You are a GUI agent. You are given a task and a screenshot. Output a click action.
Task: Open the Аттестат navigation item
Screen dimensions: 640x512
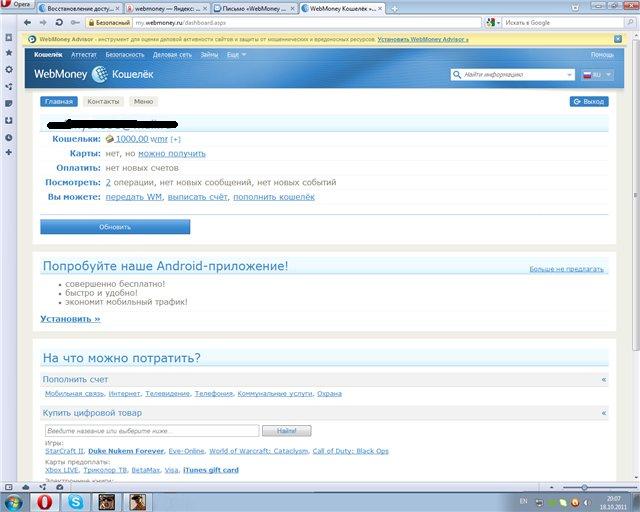pos(84,55)
